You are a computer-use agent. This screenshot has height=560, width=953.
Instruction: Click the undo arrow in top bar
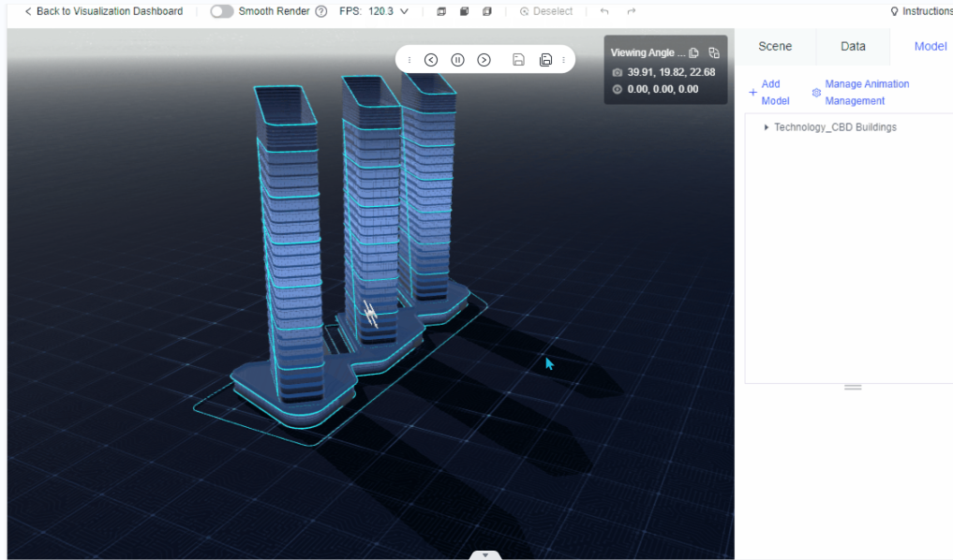coord(604,11)
